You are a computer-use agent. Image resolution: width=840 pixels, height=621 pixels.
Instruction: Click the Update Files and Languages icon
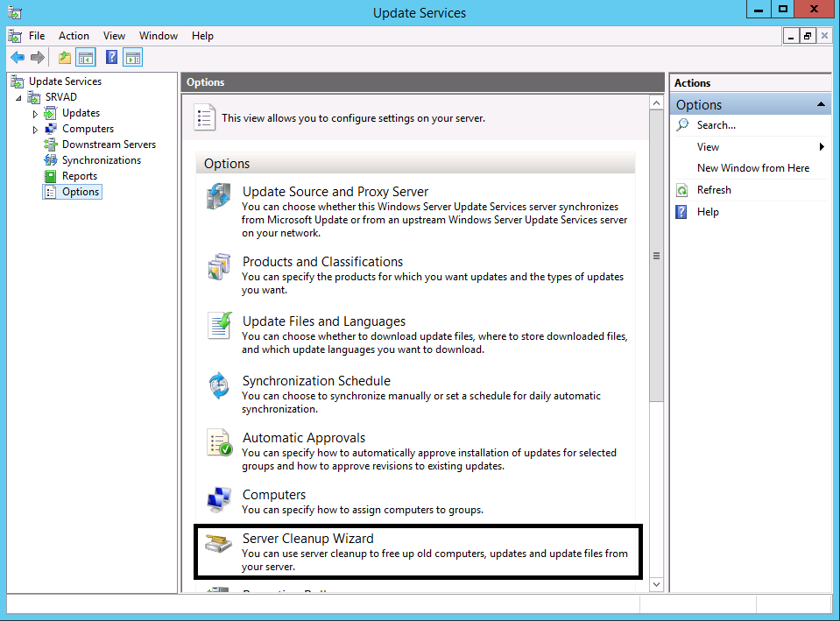(x=219, y=325)
